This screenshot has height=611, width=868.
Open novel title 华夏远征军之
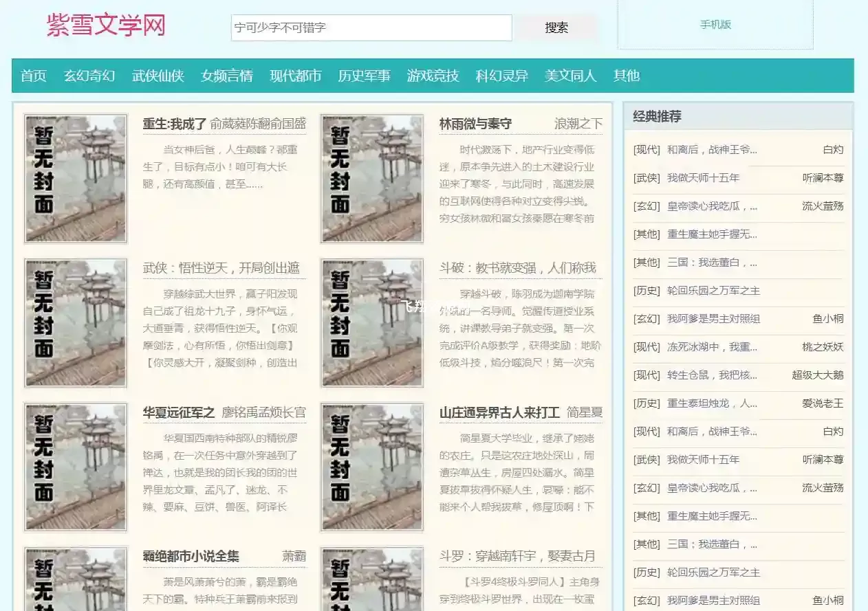click(179, 412)
